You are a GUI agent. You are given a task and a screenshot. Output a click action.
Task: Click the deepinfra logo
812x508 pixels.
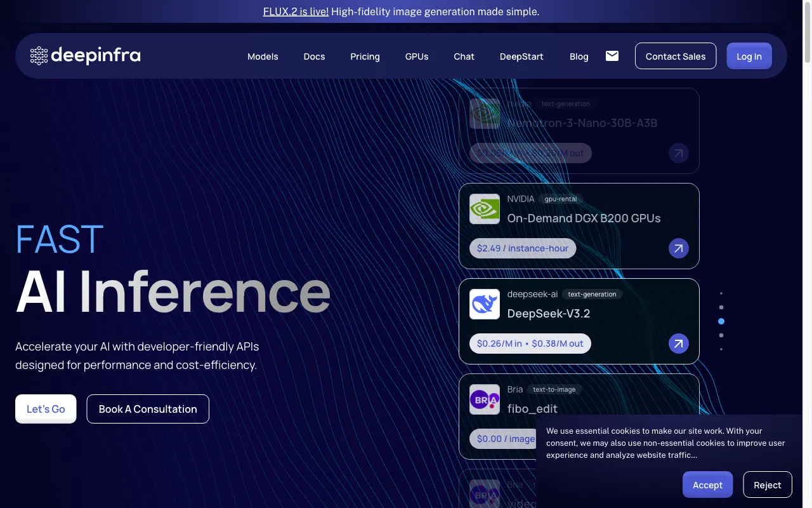point(85,56)
